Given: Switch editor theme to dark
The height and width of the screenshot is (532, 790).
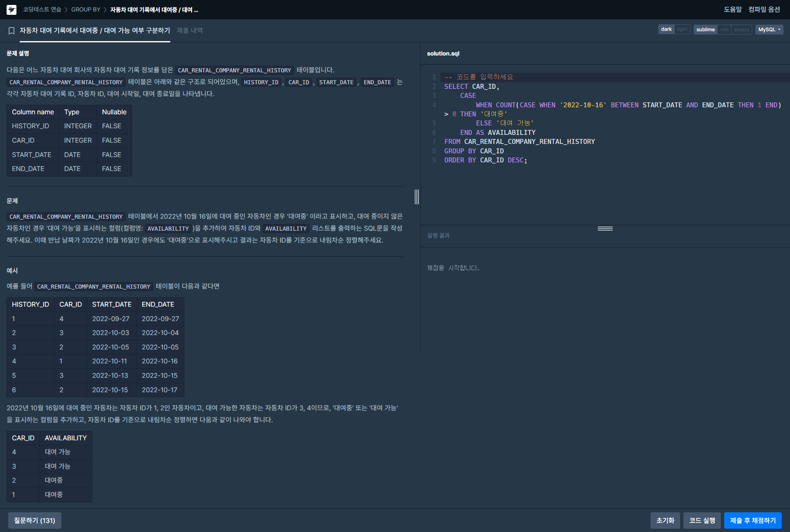Looking at the screenshot, I should (x=666, y=30).
